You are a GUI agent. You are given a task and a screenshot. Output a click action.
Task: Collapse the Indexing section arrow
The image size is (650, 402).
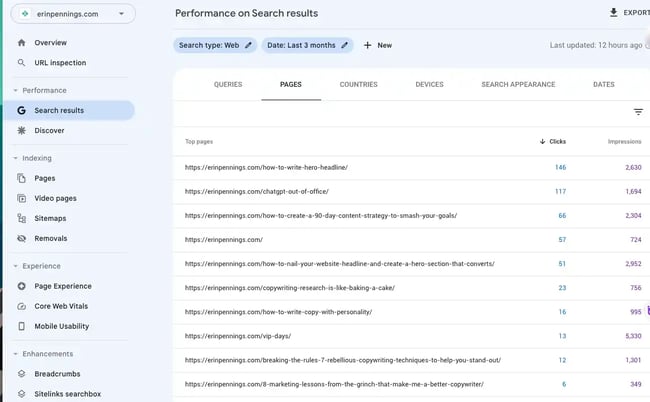[15, 158]
